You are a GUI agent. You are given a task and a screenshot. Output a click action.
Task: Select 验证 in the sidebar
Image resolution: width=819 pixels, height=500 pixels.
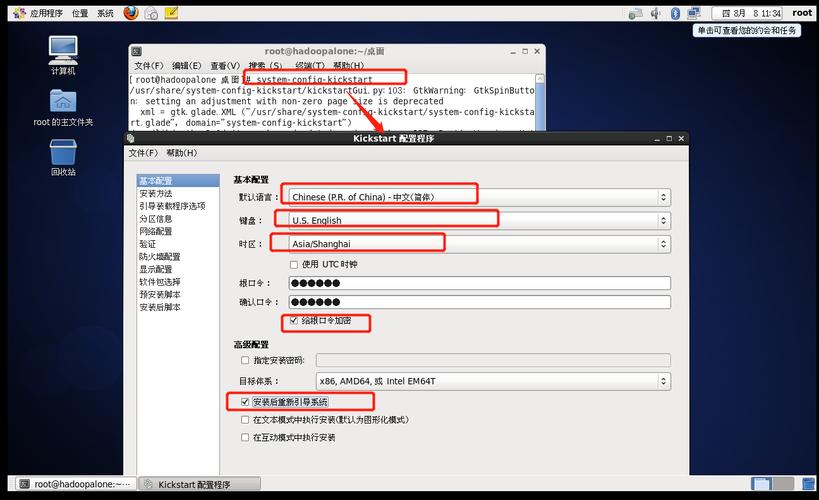pos(178,244)
